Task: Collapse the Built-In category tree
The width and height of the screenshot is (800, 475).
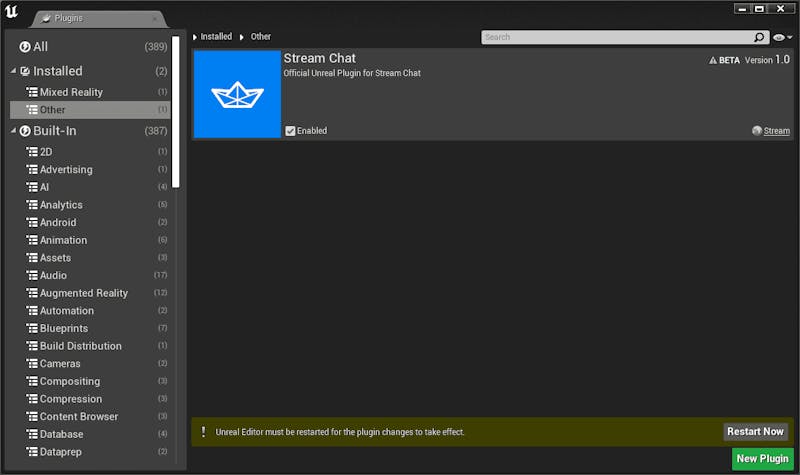Action: pyautogui.click(x=14, y=131)
